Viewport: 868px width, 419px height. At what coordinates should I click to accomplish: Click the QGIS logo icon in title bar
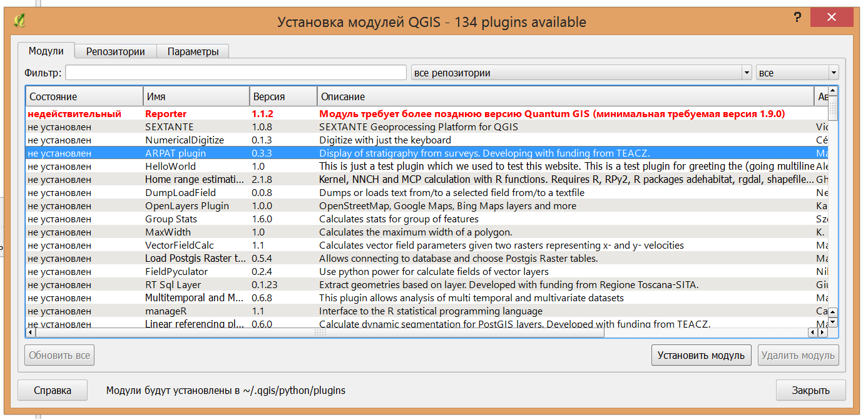tap(19, 20)
